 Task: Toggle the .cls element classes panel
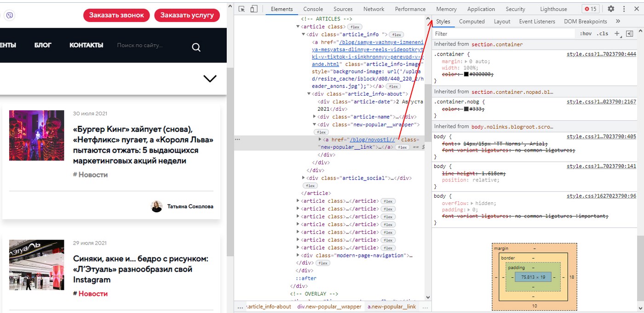(602, 34)
